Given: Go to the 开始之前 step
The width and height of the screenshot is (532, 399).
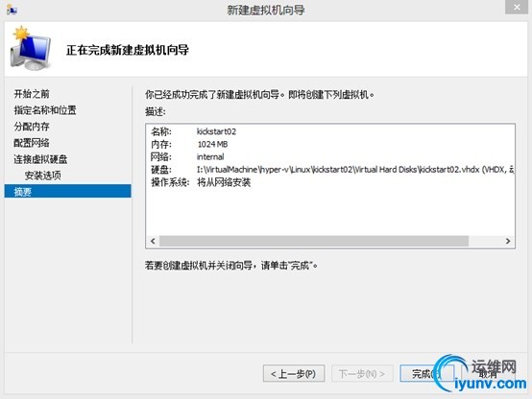Looking at the screenshot, I should coord(32,94).
